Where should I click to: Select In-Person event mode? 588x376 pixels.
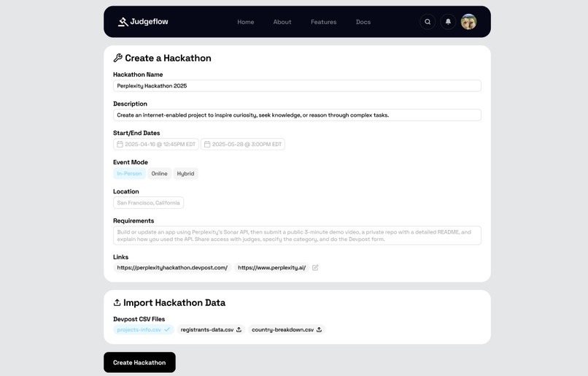[x=129, y=173]
